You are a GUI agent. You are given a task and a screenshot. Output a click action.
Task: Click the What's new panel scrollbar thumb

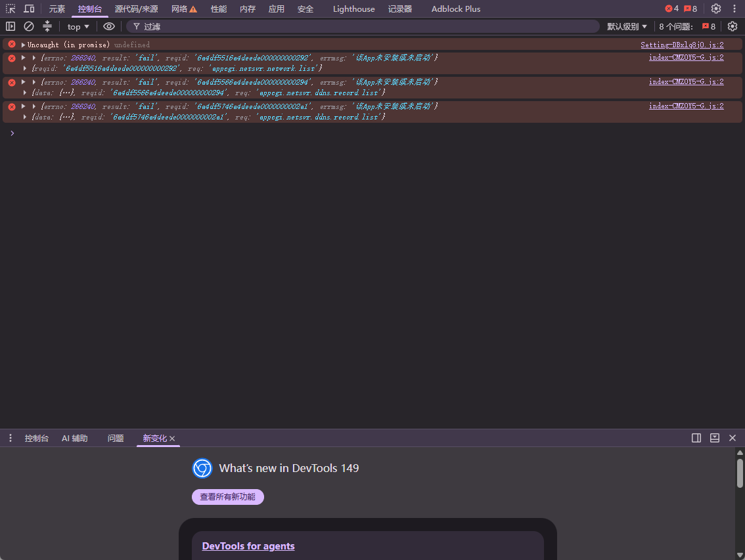[740, 473]
